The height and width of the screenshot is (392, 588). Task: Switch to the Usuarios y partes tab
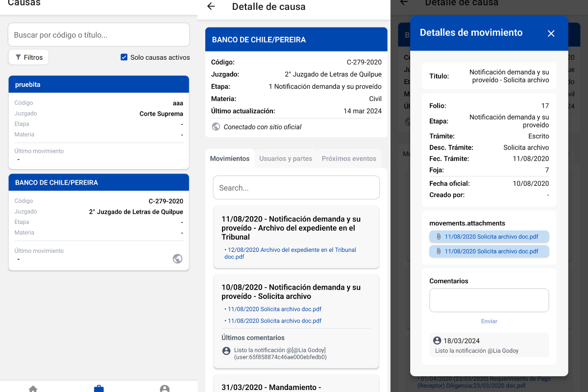click(x=286, y=158)
